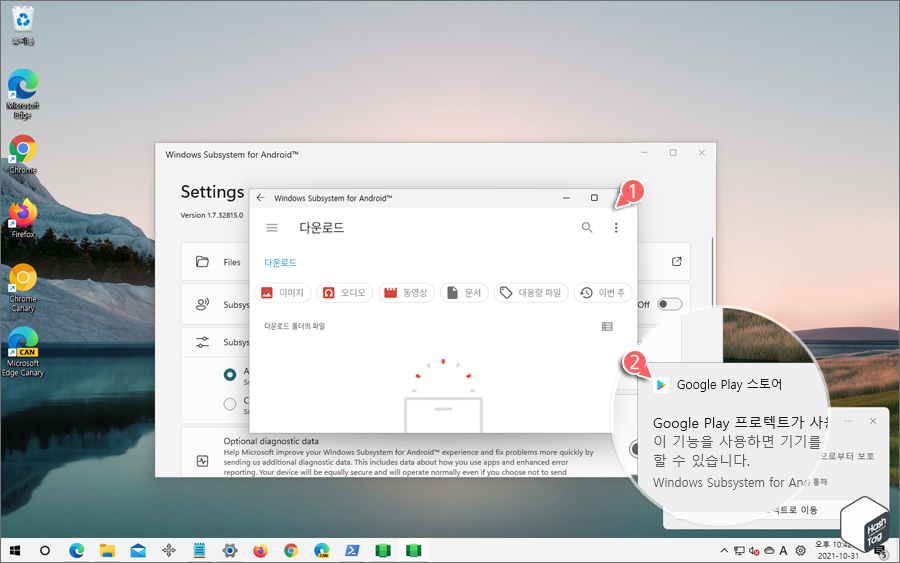
Task: Click the network icon in system tray
Action: (x=739, y=551)
